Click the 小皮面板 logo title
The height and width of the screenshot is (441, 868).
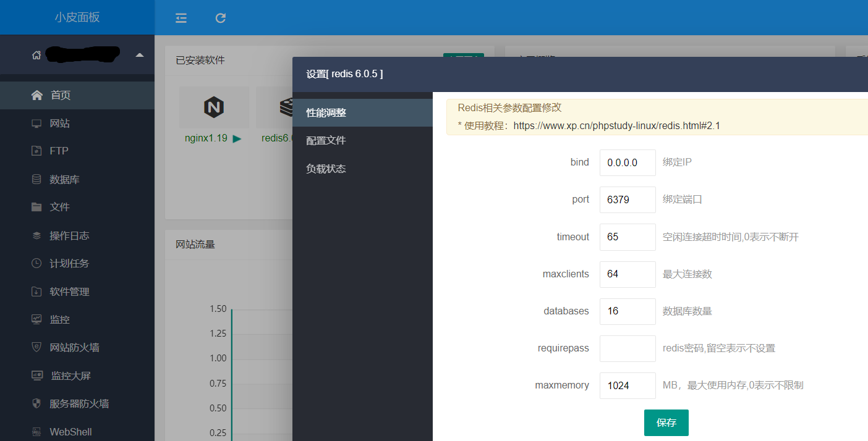(77, 17)
